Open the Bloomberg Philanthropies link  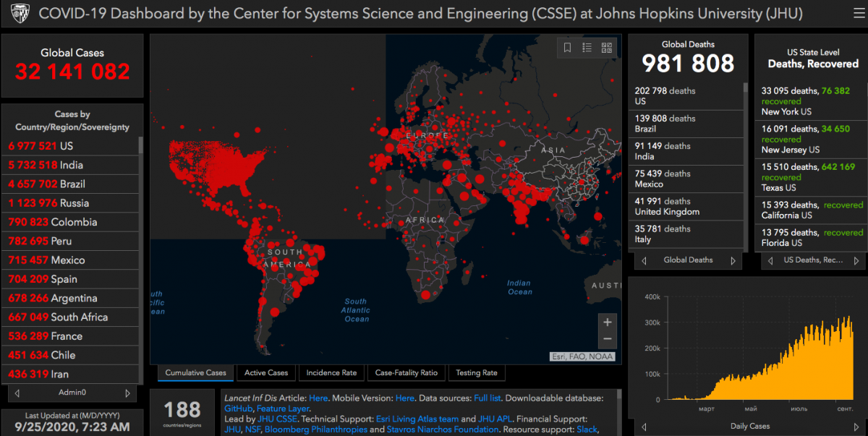click(316, 429)
